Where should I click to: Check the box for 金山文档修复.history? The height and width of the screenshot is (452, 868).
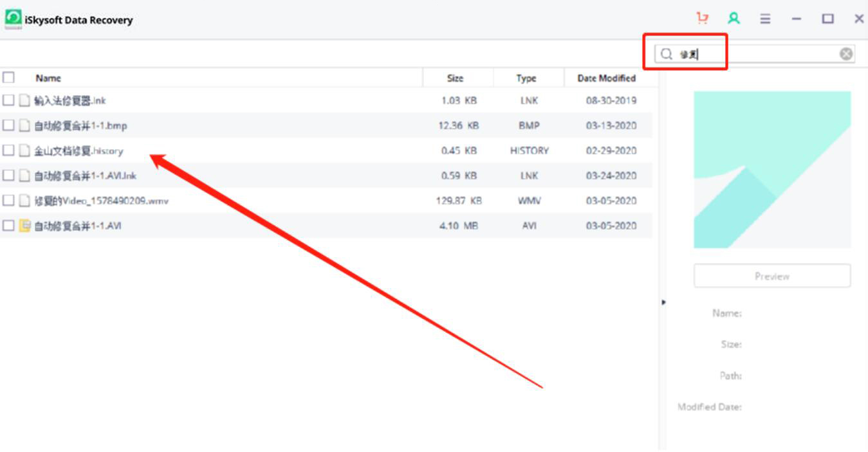click(x=8, y=150)
